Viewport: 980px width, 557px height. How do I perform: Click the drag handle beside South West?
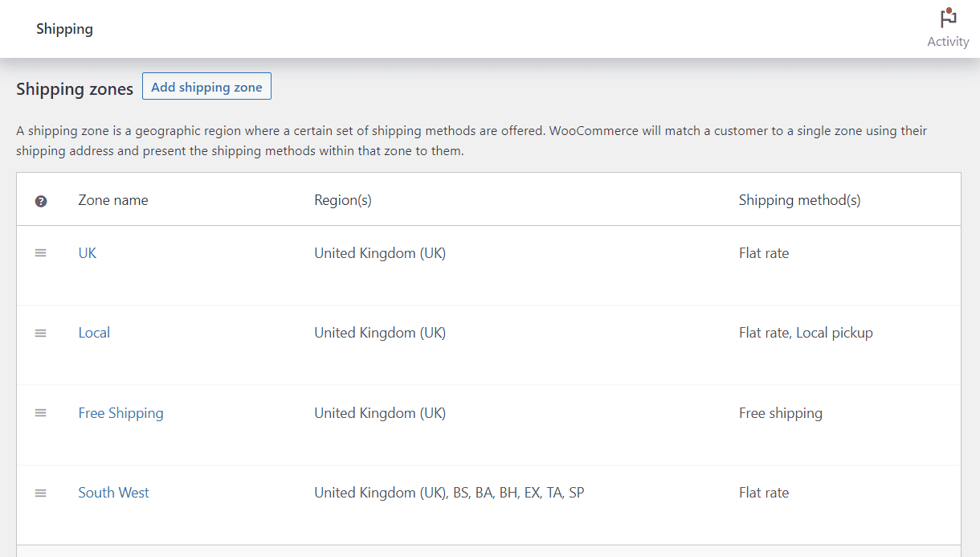pyautogui.click(x=41, y=493)
